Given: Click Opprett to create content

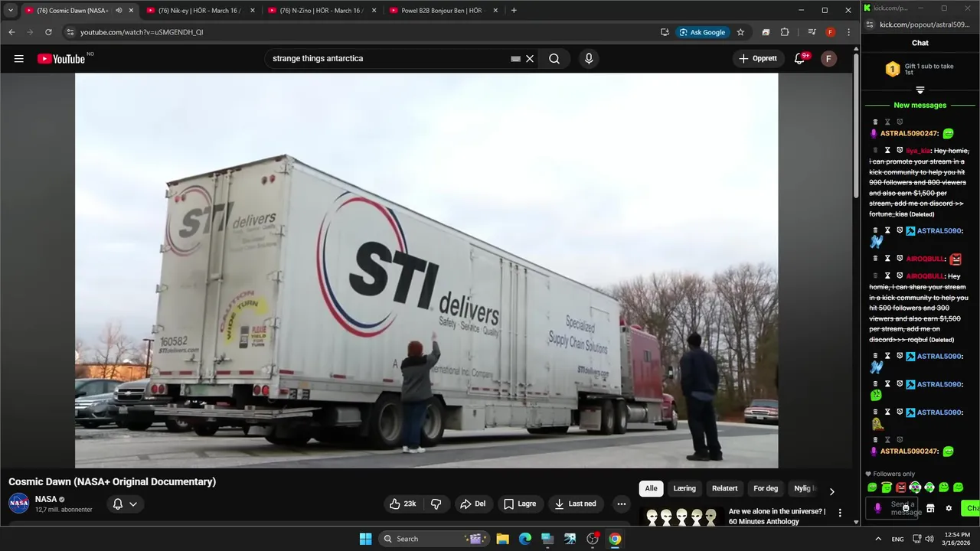Looking at the screenshot, I should [x=757, y=59].
